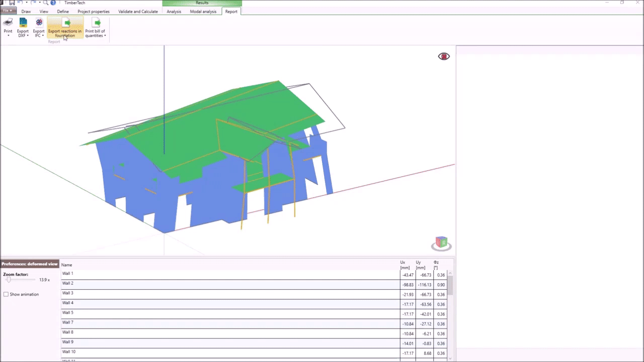
Task: Click the Export IFC icon
Action: (x=39, y=23)
